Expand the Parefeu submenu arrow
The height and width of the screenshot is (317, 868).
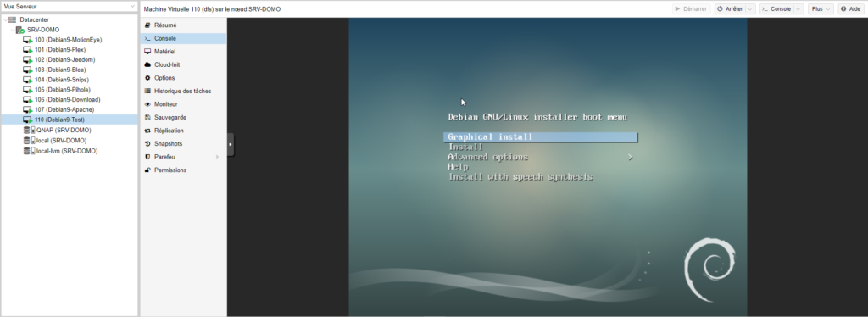[x=218, y=157]
